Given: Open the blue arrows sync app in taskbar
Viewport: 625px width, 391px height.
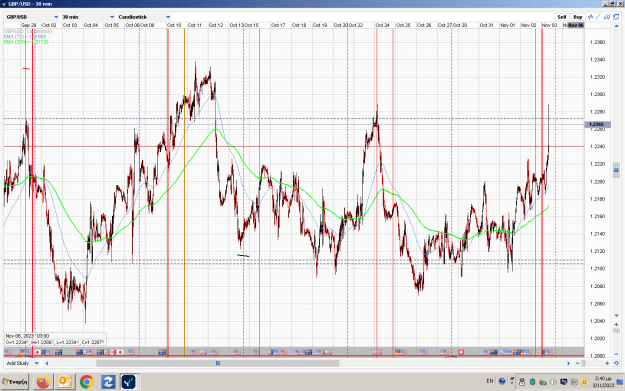Looking at the screenshot, I should click(x=108, y=382).
